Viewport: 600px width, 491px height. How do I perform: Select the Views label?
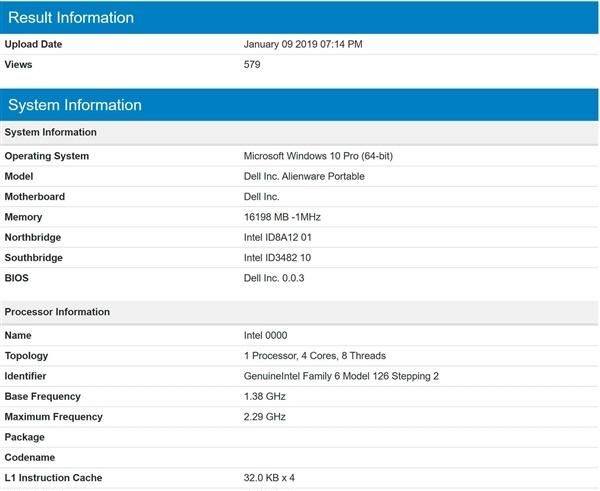point(18,65)
